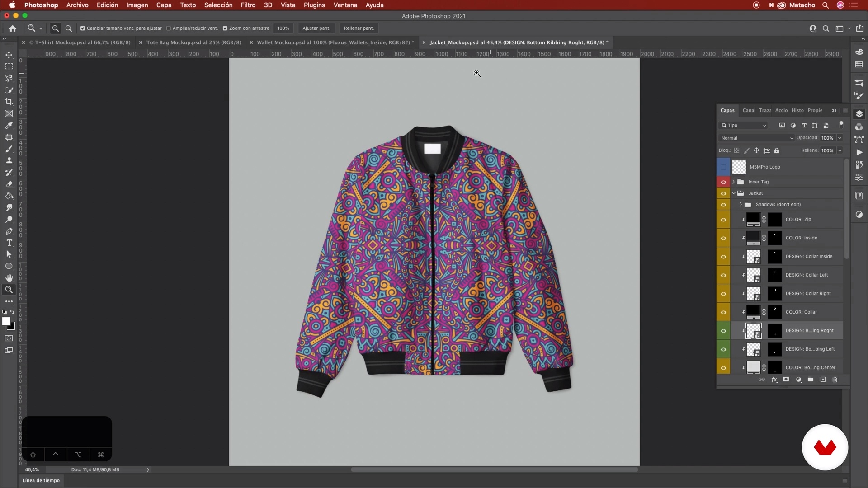Click the Home icon in options bar

pos(13,28)
